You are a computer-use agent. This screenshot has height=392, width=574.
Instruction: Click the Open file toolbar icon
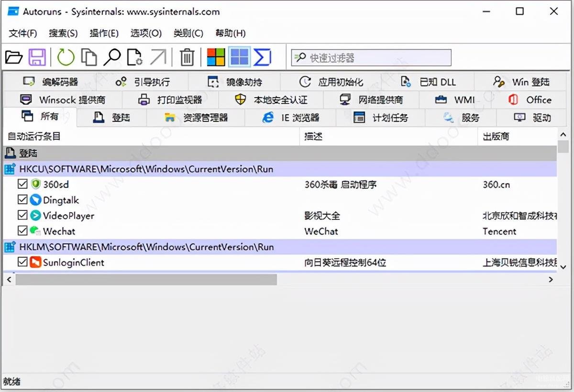pos(13,57)
